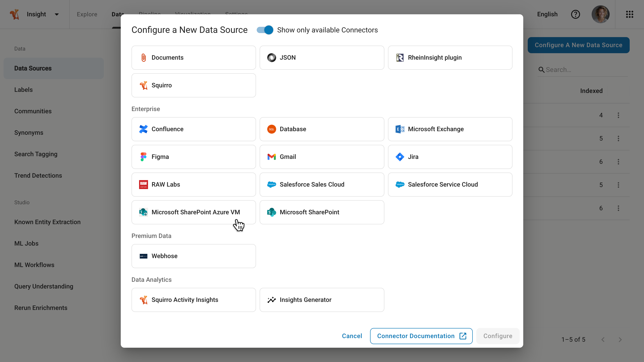Open Communities in the sidebar
Image resolution: width=644 pixels, height=362 pixels.
(33, 111)
